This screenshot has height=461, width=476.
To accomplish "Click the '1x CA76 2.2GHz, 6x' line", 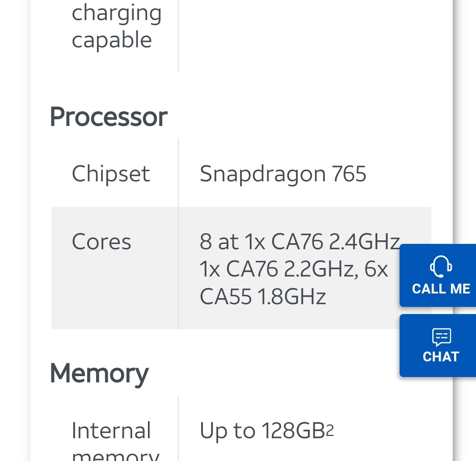I will point(294,269).
